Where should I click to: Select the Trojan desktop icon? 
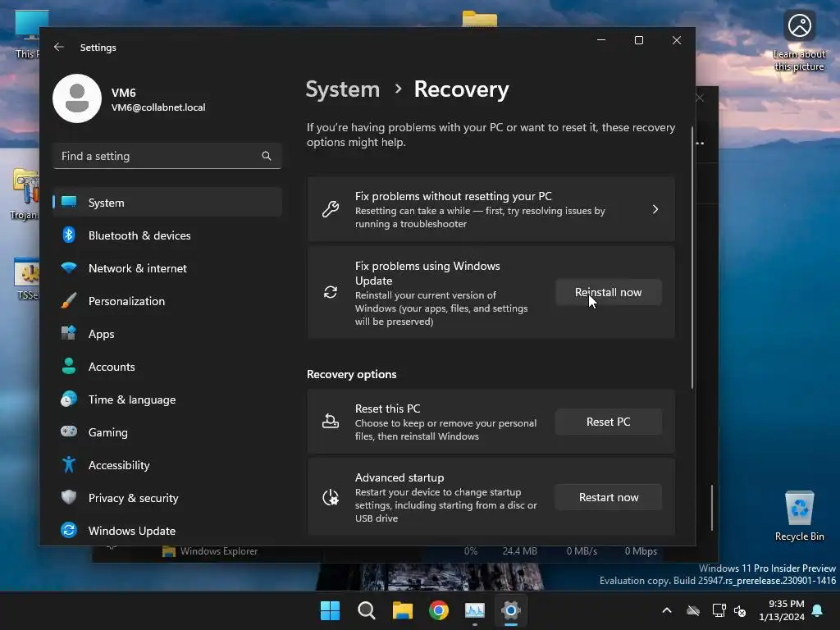25,194
